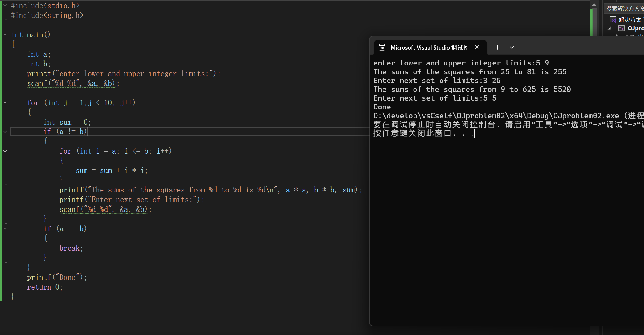Open the terminal profiles dropdown arrow
644x335 pixels.
point(512,47)
